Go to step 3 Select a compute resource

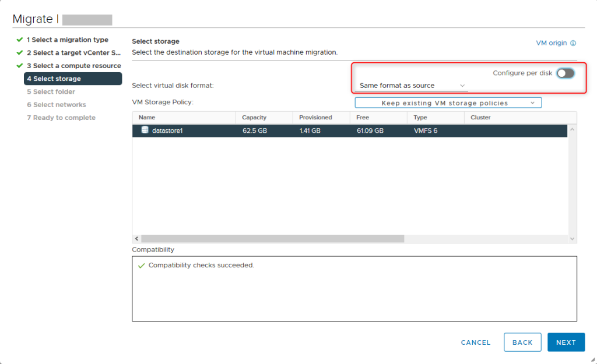tap(74, 65)
